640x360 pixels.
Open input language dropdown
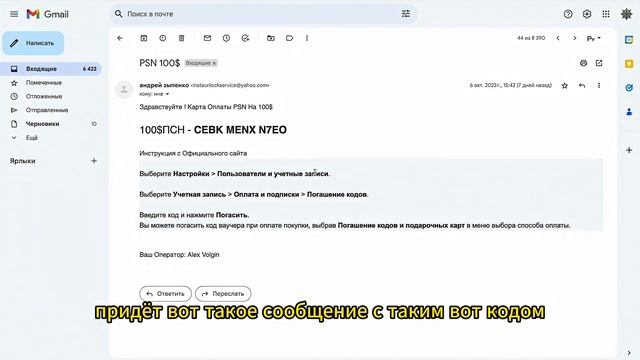[x=594, y=38]
